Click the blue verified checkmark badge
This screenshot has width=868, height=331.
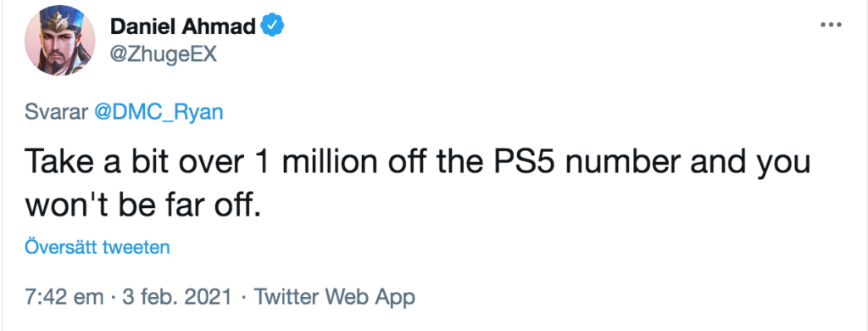(x=272, y=25)
